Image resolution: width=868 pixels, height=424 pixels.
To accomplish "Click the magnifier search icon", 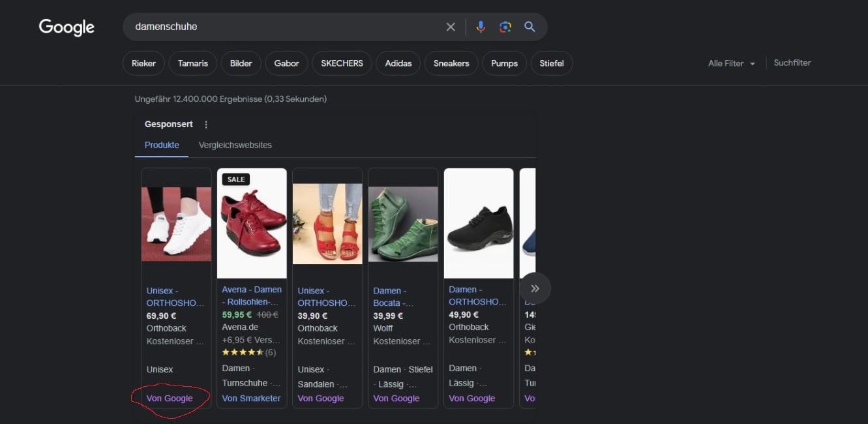I will (x=530, y=27).
